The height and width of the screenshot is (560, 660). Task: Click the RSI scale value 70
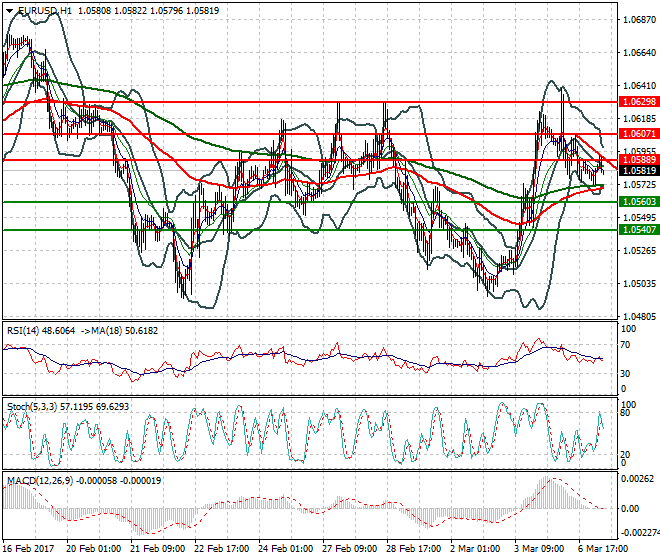[x=625, y=345]
